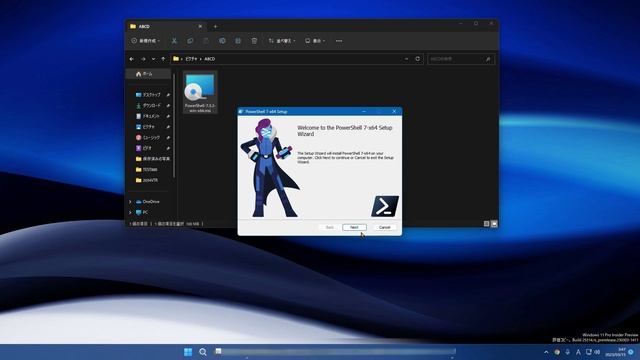This screenshot has height=360, width=640.
Task: Select デスクトップ in the Explorer sidebar
Action: [x=151, y=95]
